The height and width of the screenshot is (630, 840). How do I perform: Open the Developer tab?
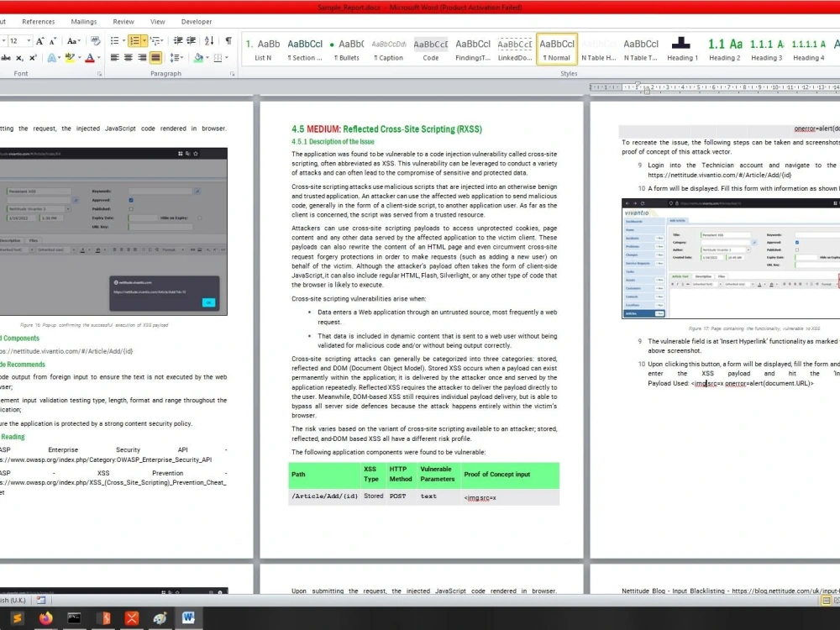coord(196,22)
